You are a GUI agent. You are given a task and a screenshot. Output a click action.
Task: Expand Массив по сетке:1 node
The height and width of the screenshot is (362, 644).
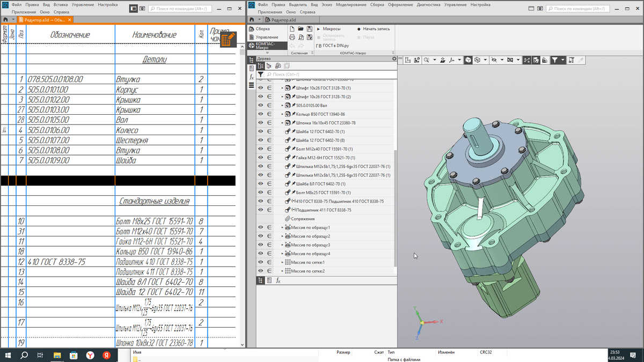pyautogui.click(x=282, y=262)
